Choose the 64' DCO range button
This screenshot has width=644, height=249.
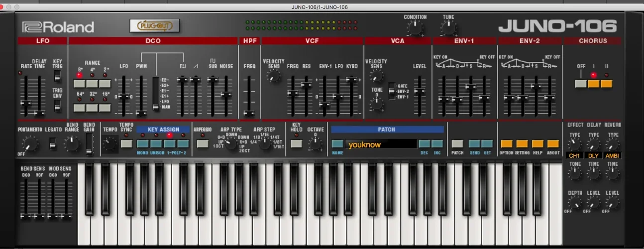pyautogui.click(x=80, y=108)
